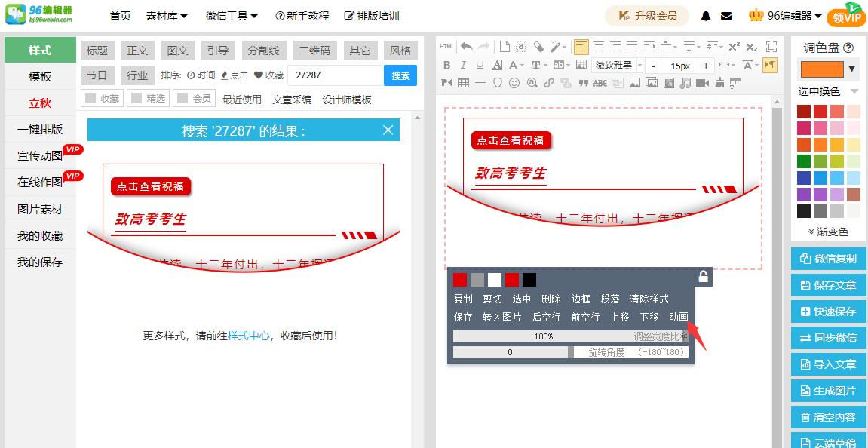This screenshot has height=448, width=868.
Task: Click the insert emoji icon
Action: (x=514, y=83)
